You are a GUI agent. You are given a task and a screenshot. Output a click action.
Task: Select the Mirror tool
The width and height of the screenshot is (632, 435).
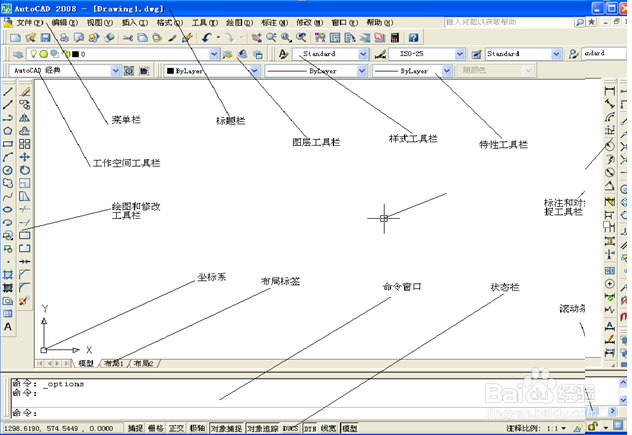[25, 118]
